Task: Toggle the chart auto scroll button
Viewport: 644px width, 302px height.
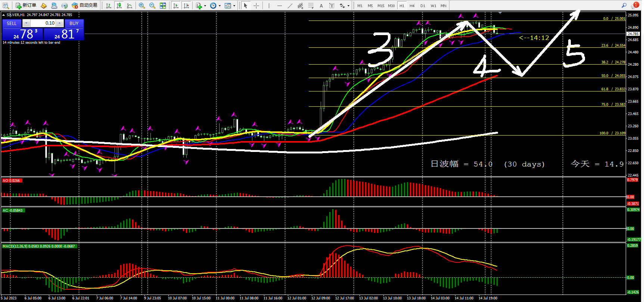Action: point(176,6)
